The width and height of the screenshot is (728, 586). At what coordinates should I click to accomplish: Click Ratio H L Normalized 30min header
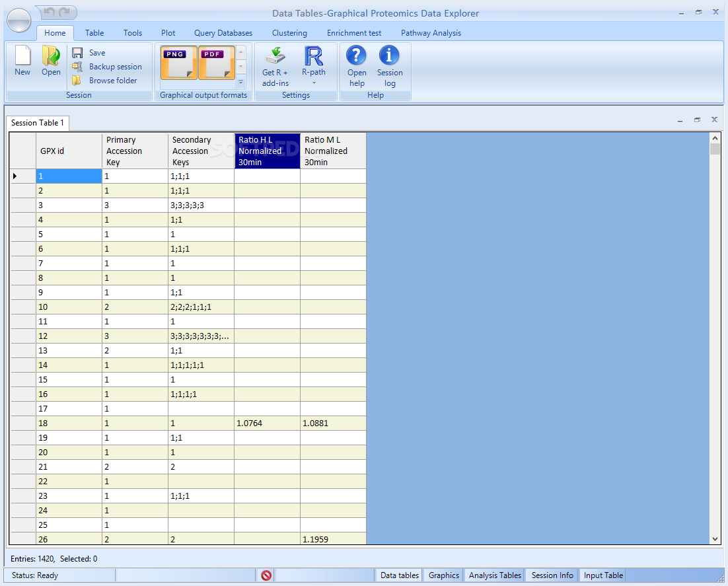pyautogui.click(x=267, y=151)
